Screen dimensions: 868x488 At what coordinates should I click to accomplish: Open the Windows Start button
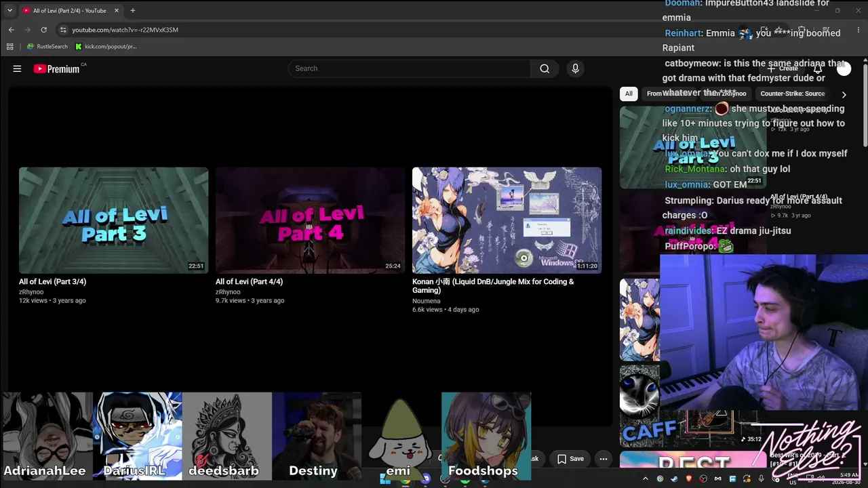pyautogui.click(x=384, y=479)
